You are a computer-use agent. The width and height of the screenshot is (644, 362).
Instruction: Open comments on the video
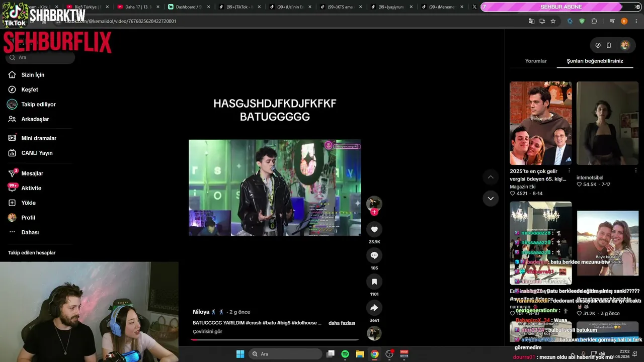tap(374, 255)
